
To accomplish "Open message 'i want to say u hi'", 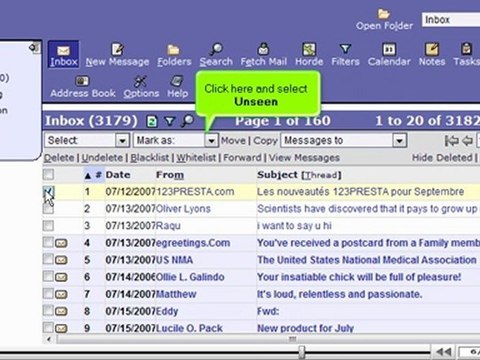I will coord(294,226).
